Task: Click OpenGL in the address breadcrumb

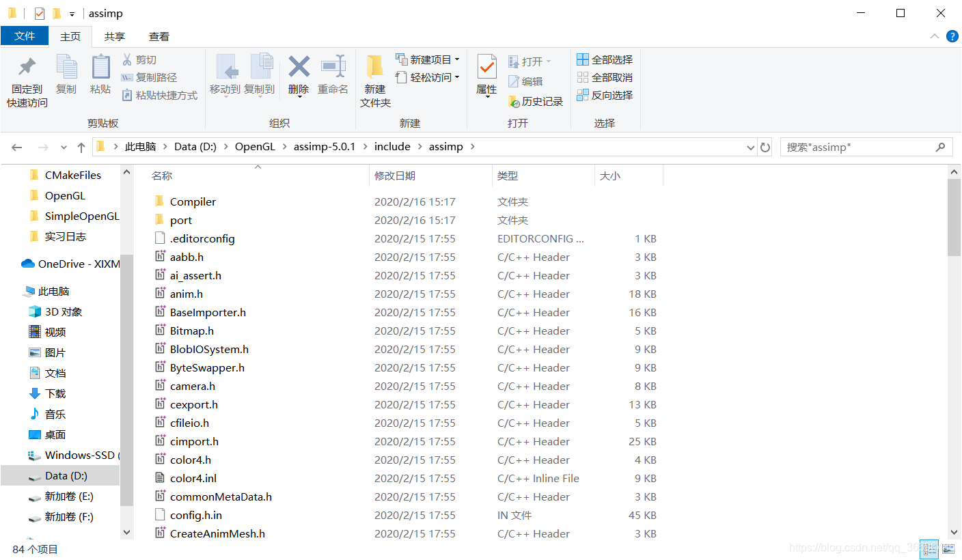Action: 256,147
